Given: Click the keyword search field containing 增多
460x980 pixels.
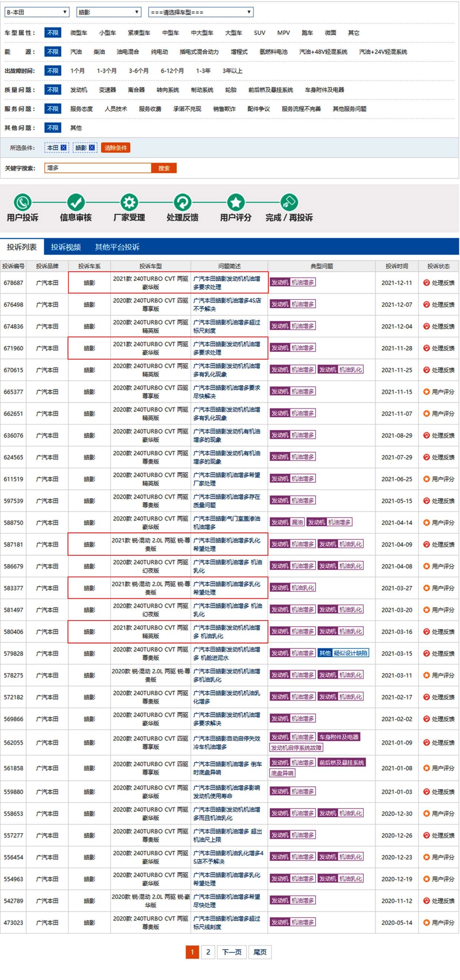Looking at the screenshot, I should tap(98, 168).
